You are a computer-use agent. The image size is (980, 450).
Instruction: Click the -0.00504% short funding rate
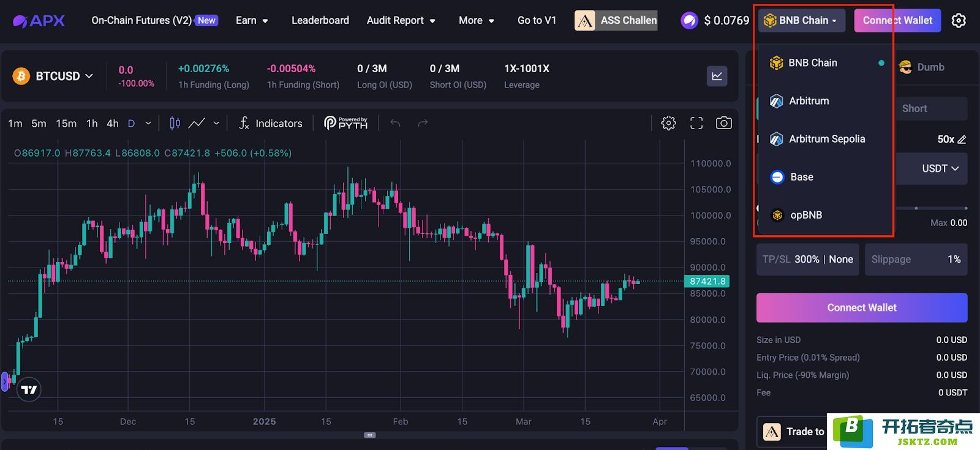[291, 69]
